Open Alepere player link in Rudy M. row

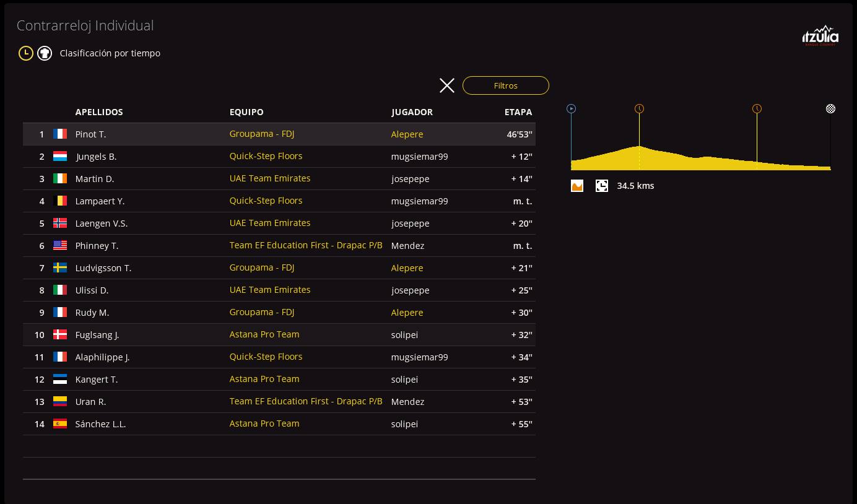tap(407, 313)
